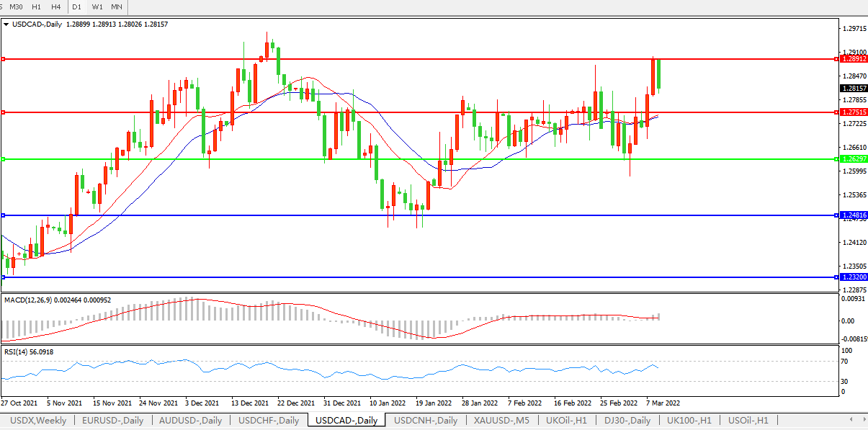Open the XAUUSD-,M5 chart tab
The height and width of the screenshot is (430, 868).
pyautogui.click(x=501, y=420)
